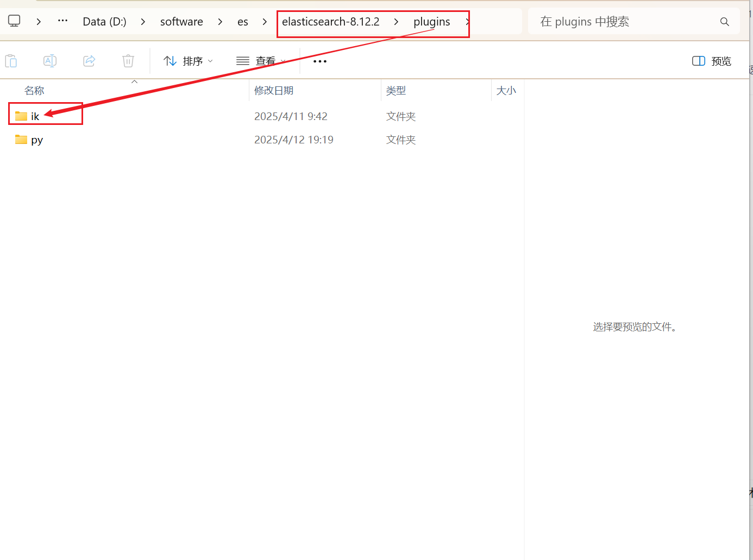Click the search magnifier icon
Viewport: 753px width, 560px height.
[x=724, y=22]
